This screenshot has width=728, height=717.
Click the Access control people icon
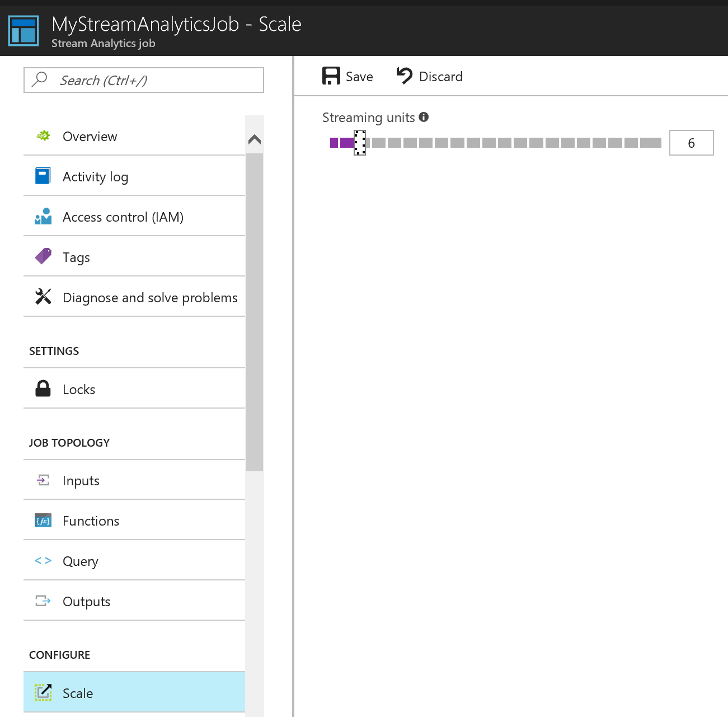43,216
